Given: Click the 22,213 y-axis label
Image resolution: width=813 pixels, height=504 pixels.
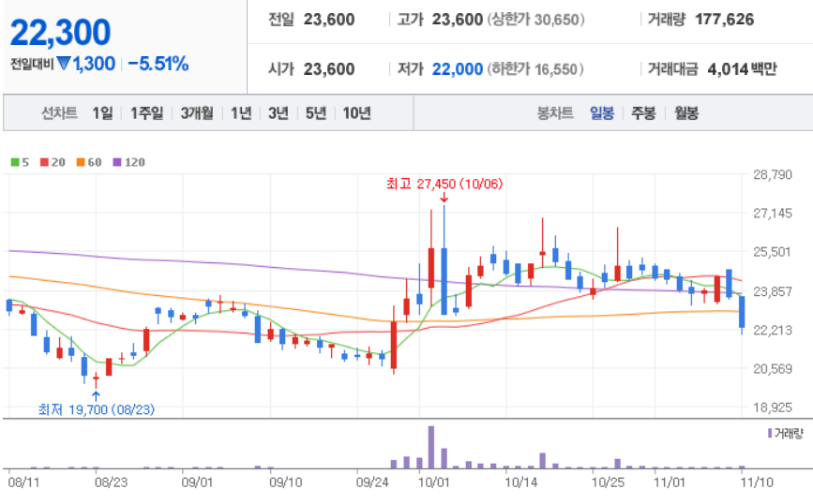Looking at the screenshot, I should [773, 330].
